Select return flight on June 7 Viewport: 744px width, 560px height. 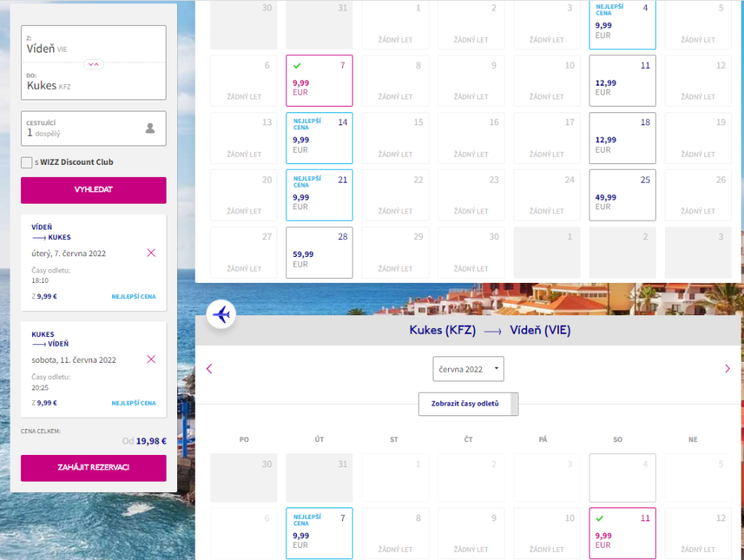pos(319,533)
